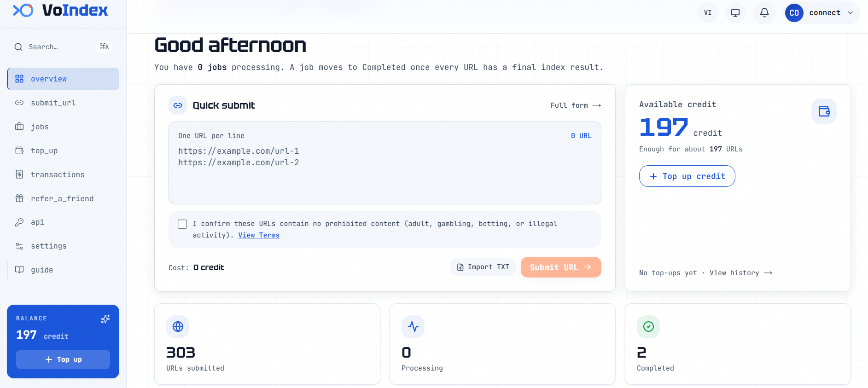Navigate to top_up in the sidebar
Screen dimensions: 868x388
pos(63,151)
